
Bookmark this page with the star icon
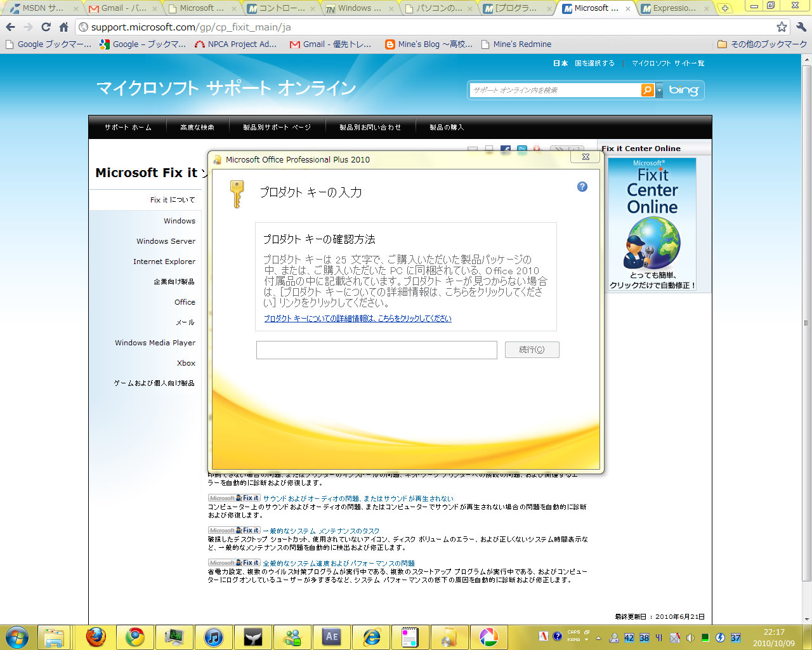pyautogui.click(x=782, y=27)
